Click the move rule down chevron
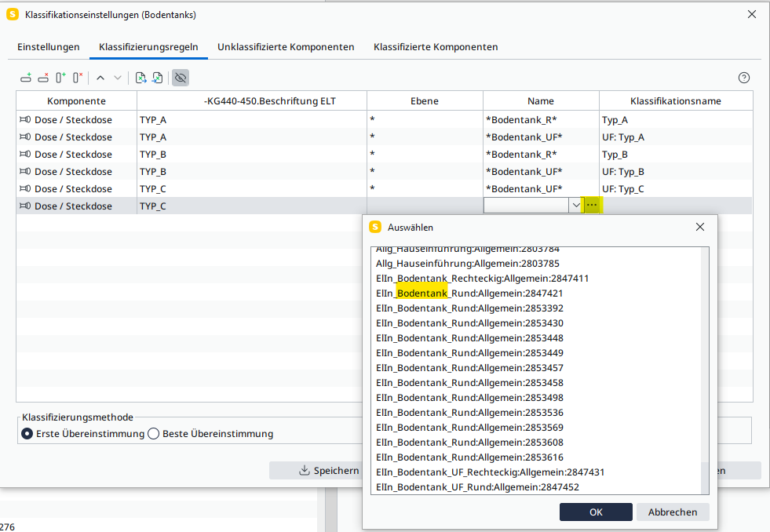Viewport: 770px width, 532px height. click(118, 78)
